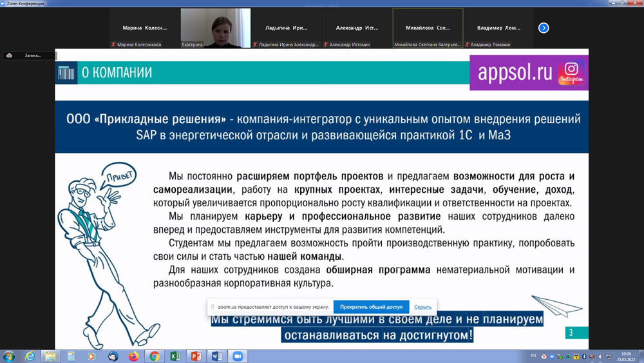Open Internet Explorer from the taskbar

click(x=30, y=356)
